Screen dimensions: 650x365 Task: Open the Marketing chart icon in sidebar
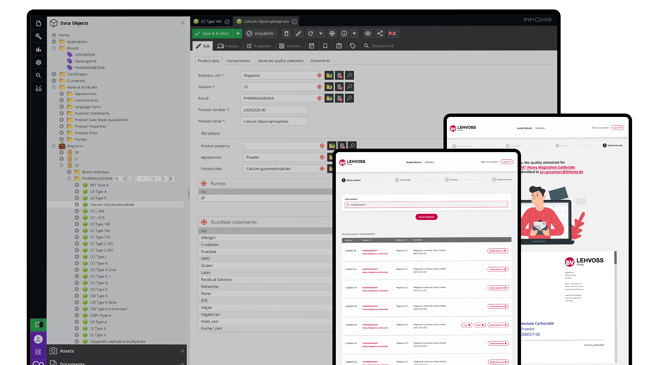click(39, 49)
